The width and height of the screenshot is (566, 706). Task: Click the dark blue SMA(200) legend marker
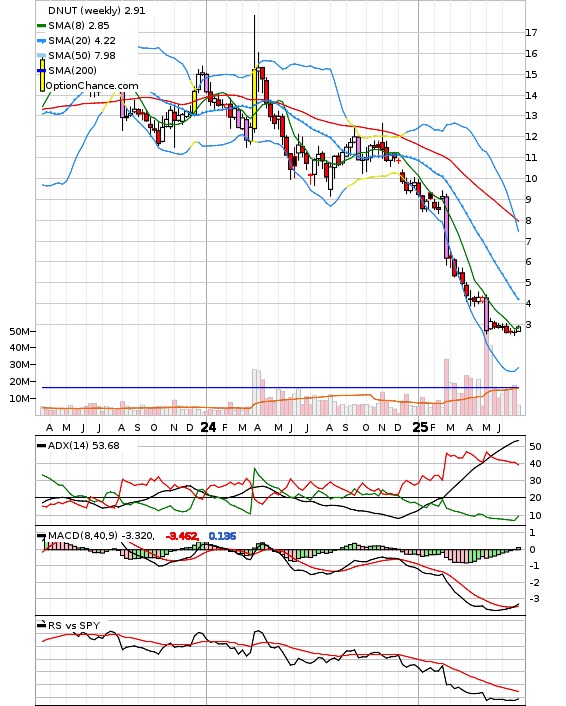(41, 71)
